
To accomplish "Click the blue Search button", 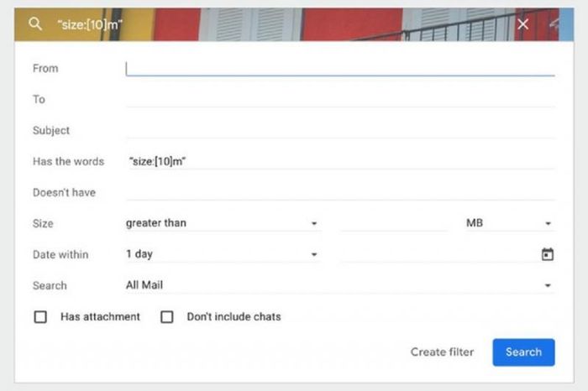I will pos(523,352).
